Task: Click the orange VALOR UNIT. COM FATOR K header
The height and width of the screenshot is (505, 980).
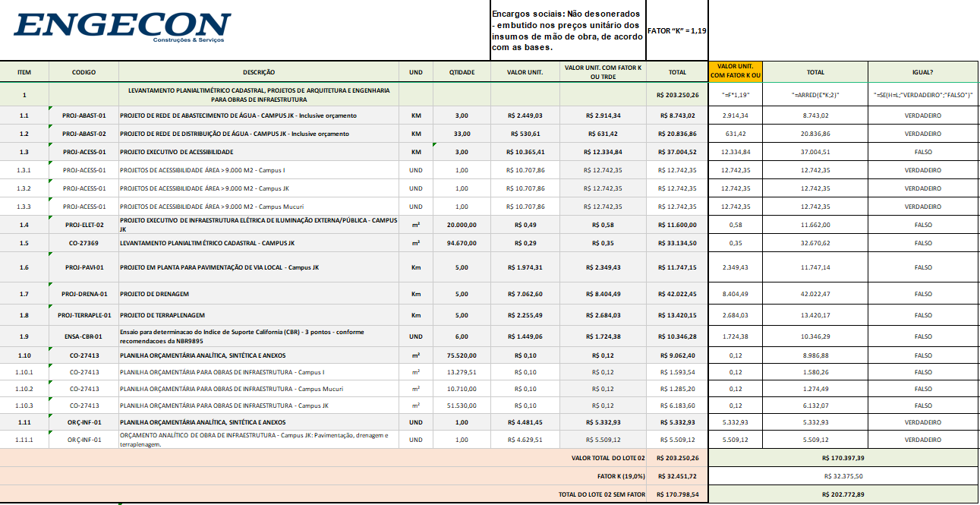Action: click(x=735, y=72)
